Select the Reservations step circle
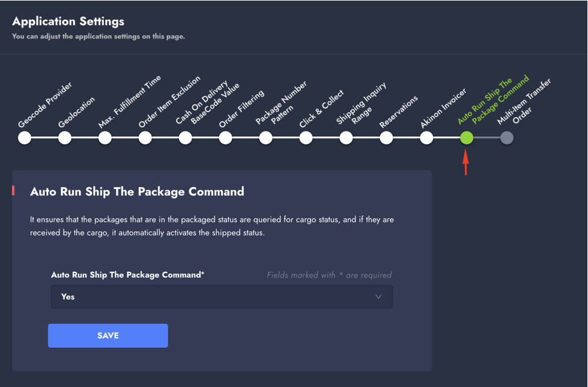 click(x=386, y=138)
